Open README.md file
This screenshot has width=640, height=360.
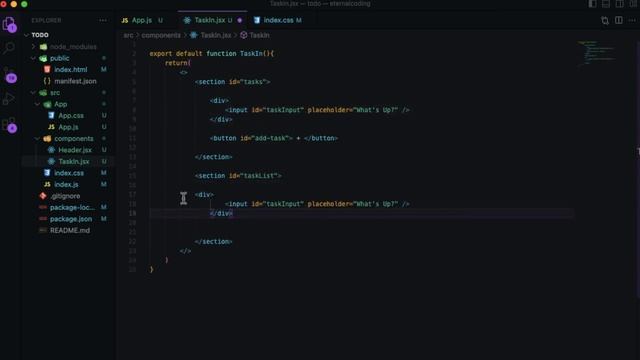click(x=70, y=230)
